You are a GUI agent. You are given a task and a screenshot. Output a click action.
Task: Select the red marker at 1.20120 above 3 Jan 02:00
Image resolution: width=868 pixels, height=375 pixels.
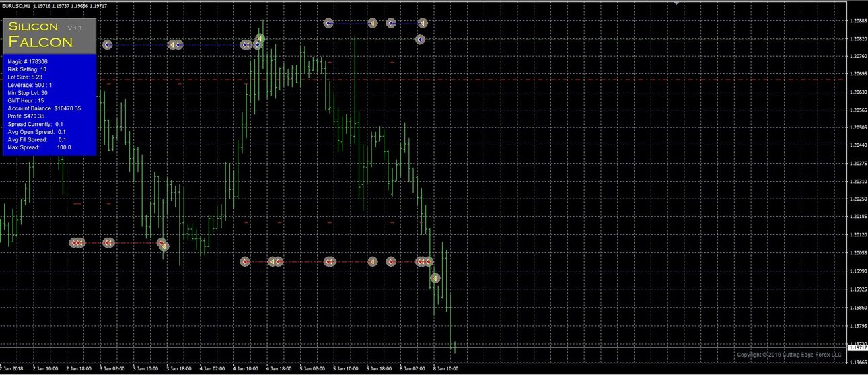[x=109, y=242]
